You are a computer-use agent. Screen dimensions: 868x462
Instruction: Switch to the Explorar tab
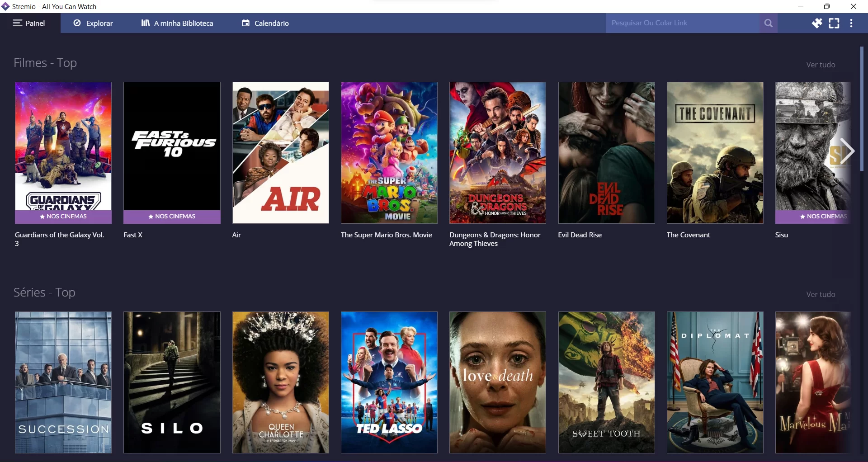[94, 24]
